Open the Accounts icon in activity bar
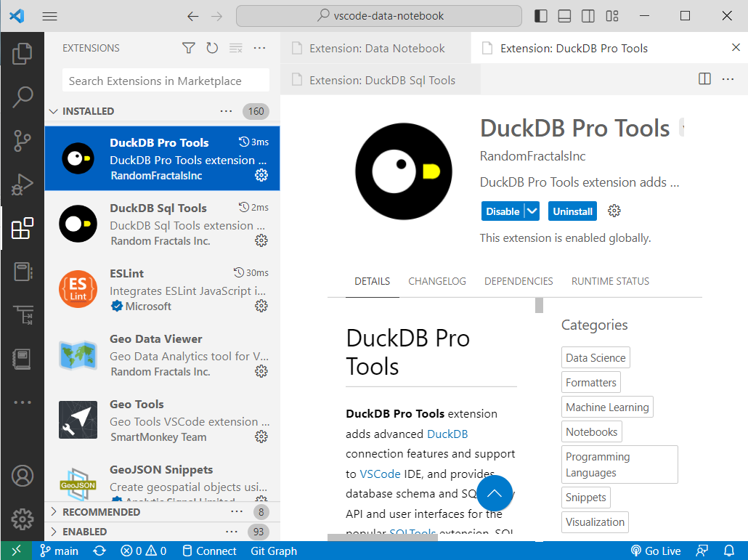This screenshot has height=560, width=748. tap(23, 476)
